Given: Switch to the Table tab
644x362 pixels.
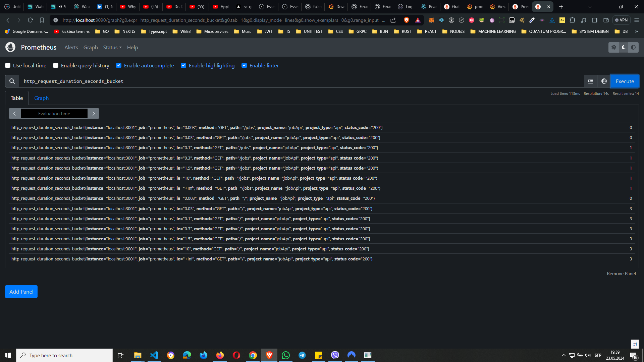Looking at the screenshot, I should (16, 98).
